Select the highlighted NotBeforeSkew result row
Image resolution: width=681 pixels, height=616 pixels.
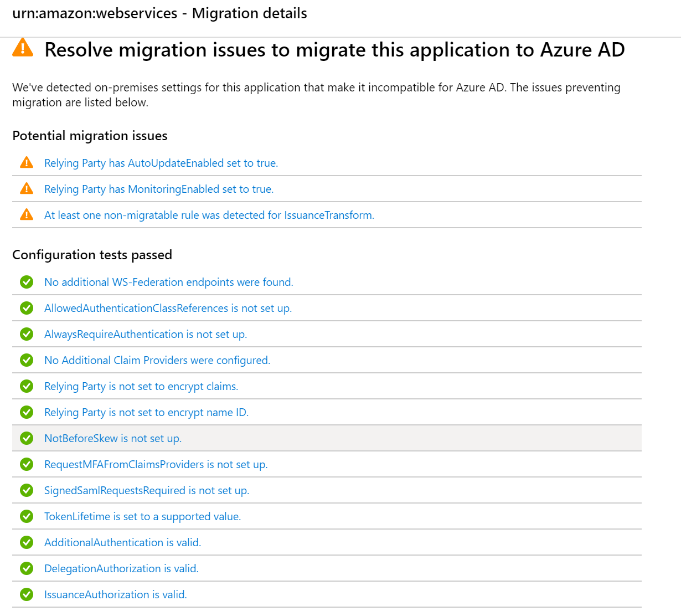pyautogui.click(x=112, y=438)
